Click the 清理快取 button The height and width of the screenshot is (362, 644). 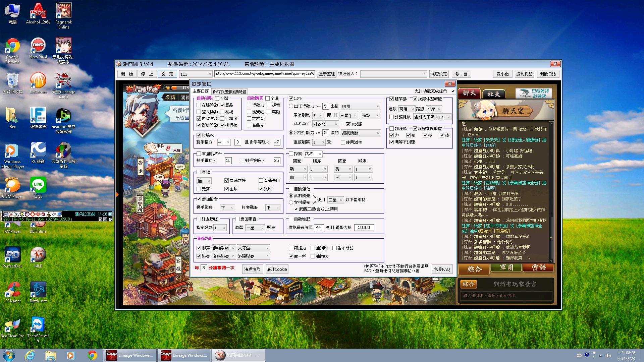(x=252, y=269)
